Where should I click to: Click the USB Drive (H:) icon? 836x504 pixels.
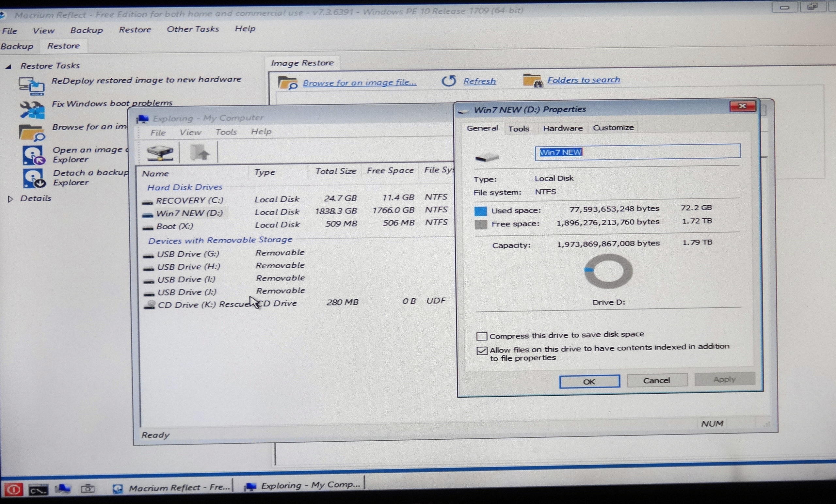[x=149, y=269]
